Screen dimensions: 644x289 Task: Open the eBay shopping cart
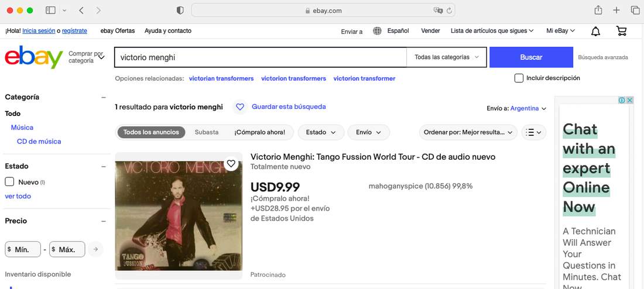(621, 31)
